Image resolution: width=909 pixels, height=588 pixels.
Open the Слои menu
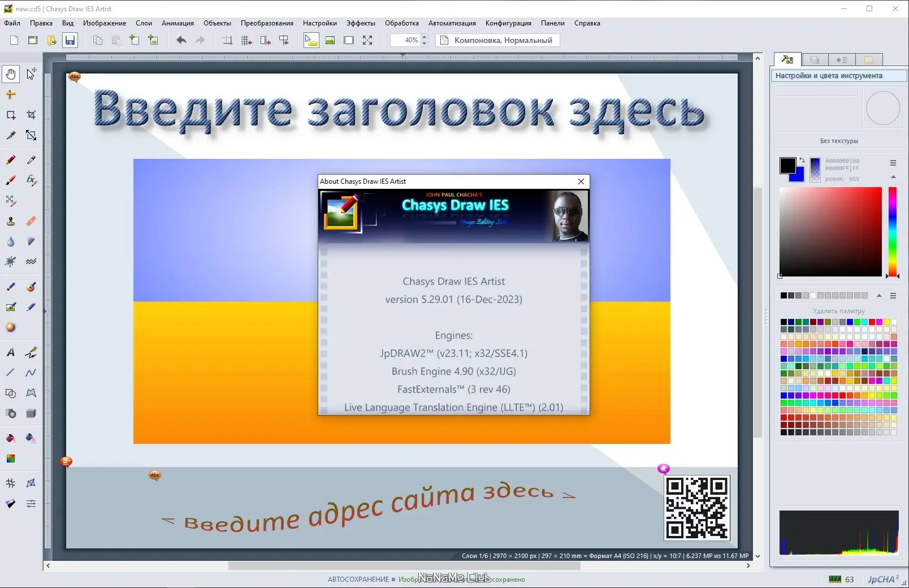click(x=144, y=23)
